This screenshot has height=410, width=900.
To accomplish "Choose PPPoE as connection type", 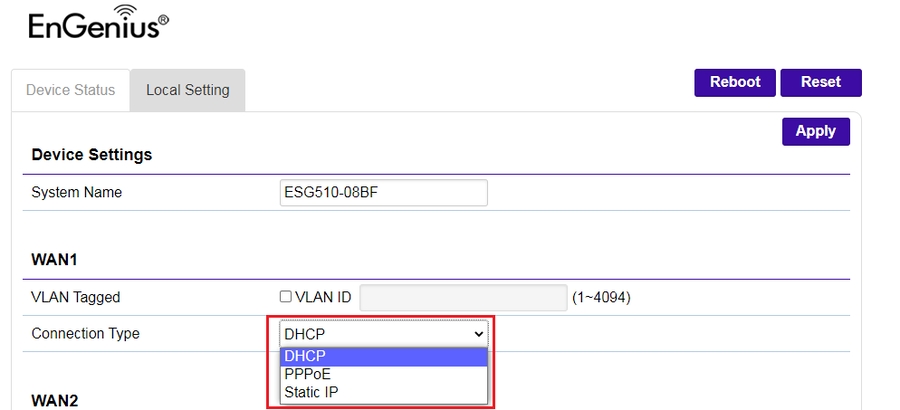I will point(384,374).
